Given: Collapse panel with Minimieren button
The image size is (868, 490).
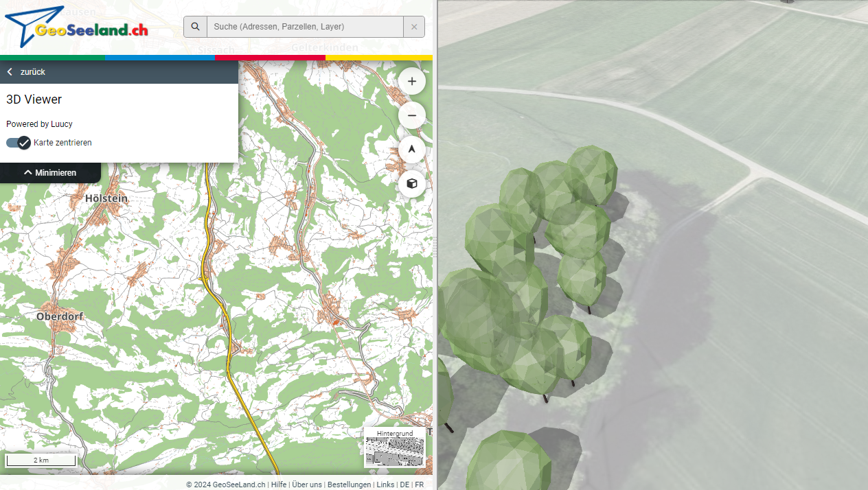Looking at the screenshot, I should point(50,173).
